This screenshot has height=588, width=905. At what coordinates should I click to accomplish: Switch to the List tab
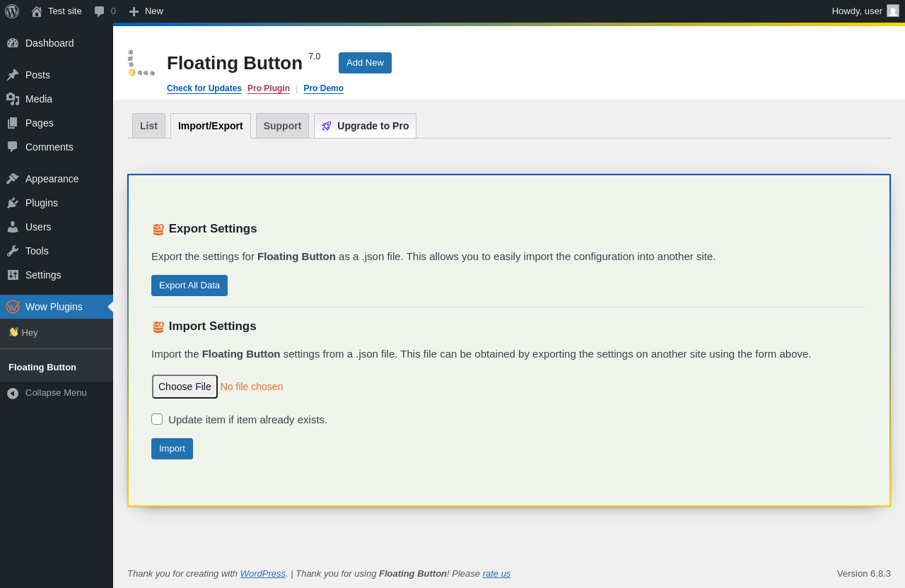pyautogui.click(x=148, y=126)
